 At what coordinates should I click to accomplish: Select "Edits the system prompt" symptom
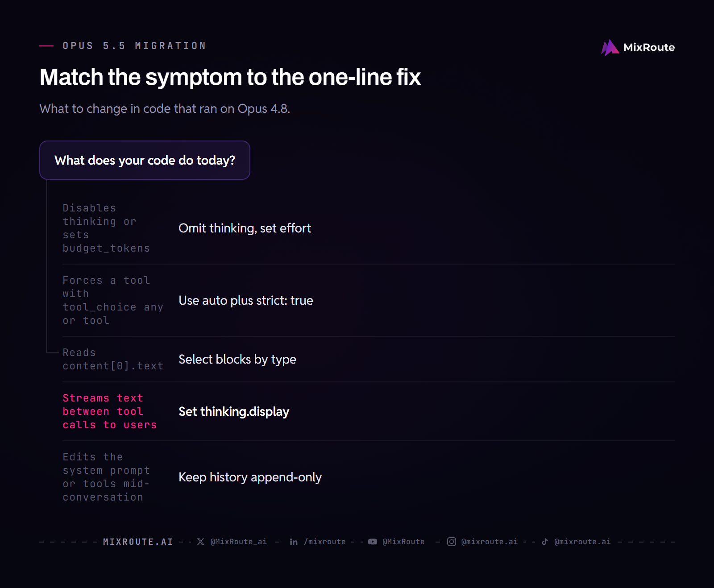[x=106, y=477]
